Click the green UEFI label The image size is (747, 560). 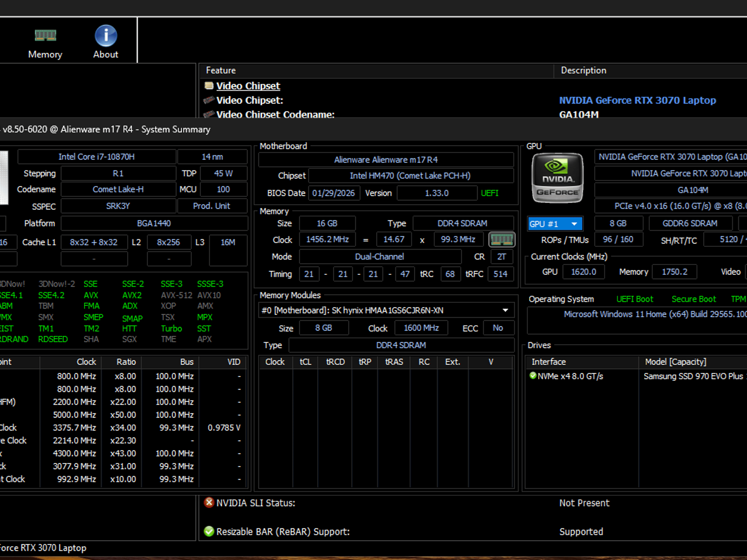pos(489,193)
